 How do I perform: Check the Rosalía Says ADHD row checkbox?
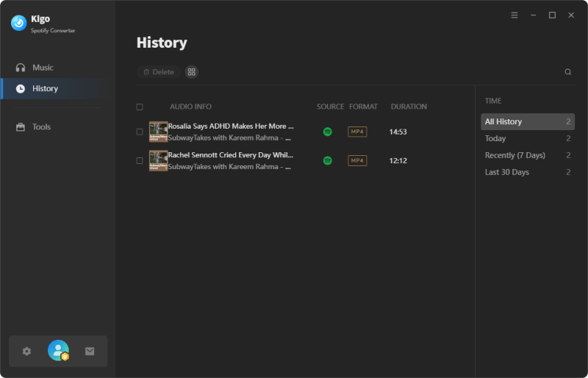click(140, 132)
